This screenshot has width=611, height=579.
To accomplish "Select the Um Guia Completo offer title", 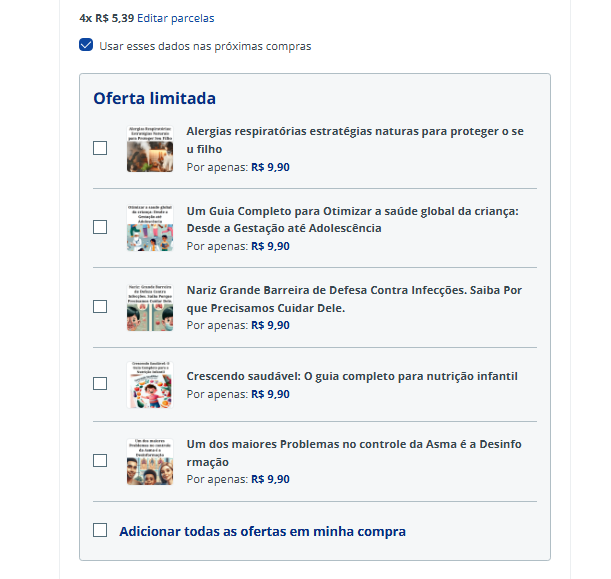I will [353, 219].
